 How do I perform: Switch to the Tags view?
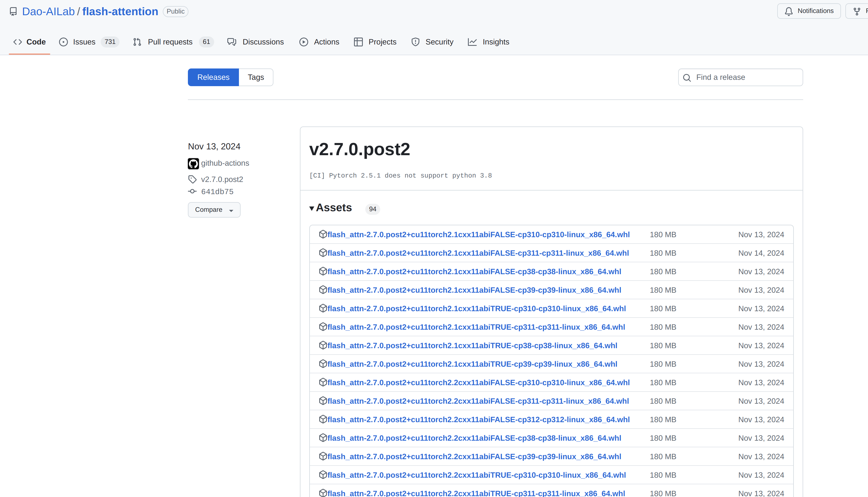coord(255,77)
